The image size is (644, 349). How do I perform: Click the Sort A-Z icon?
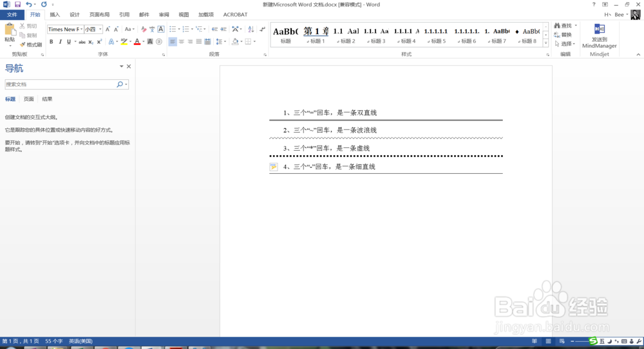click(x=251, y=29)
